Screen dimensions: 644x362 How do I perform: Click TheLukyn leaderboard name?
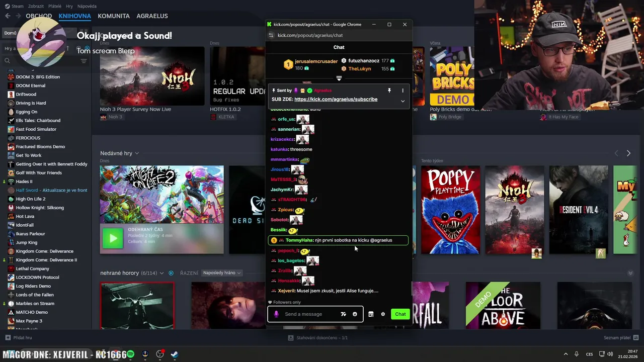point(360,69)
